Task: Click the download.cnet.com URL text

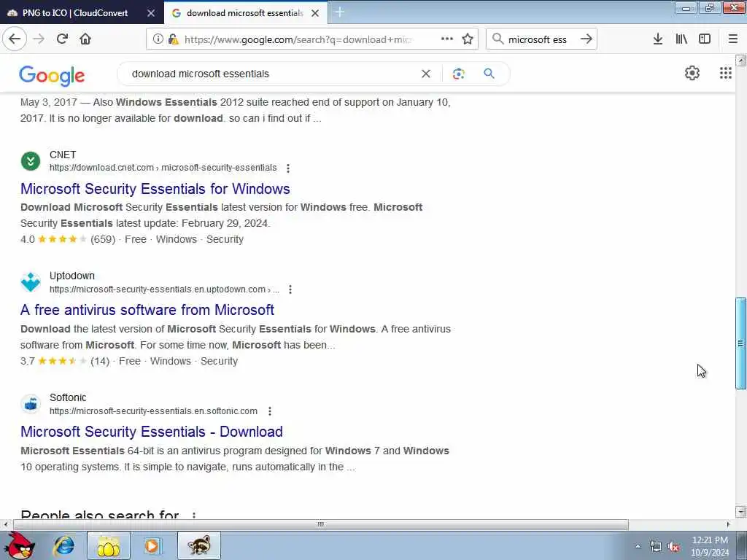Action: click(163, 168)
